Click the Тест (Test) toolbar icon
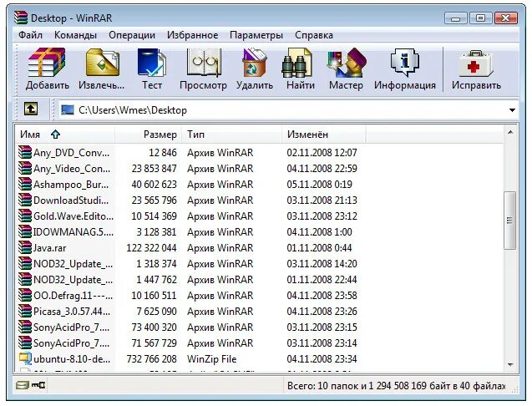The width and height of the screenshot is (532, 406). point(152,63)
